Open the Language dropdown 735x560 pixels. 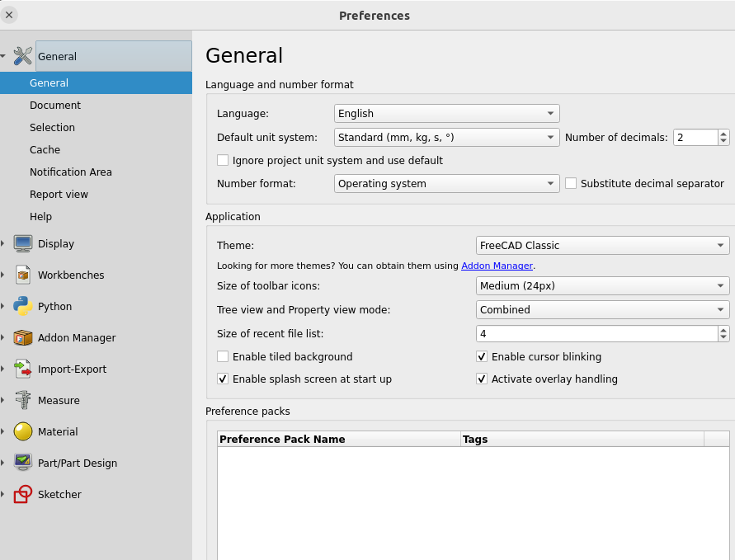point(446,114)
